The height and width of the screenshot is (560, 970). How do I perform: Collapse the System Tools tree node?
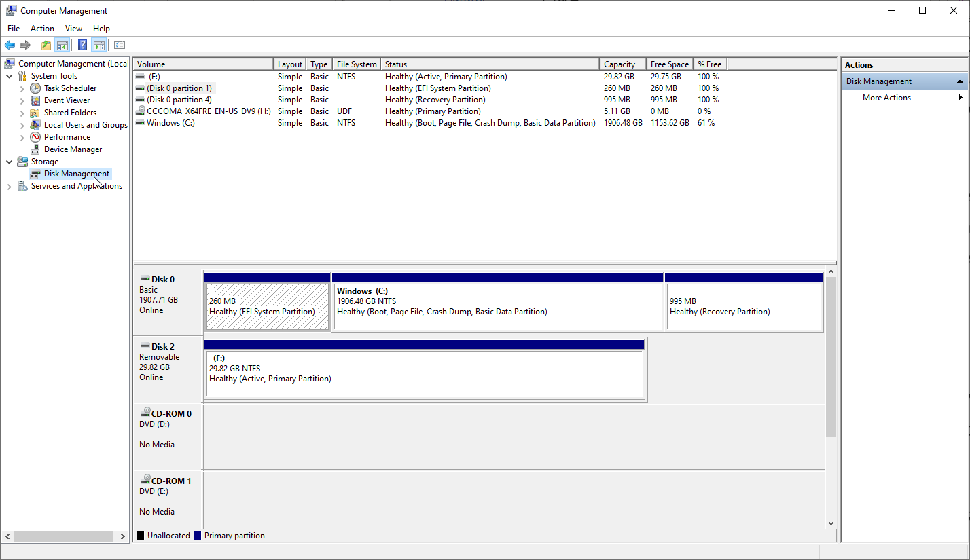[x=10, y=76]
